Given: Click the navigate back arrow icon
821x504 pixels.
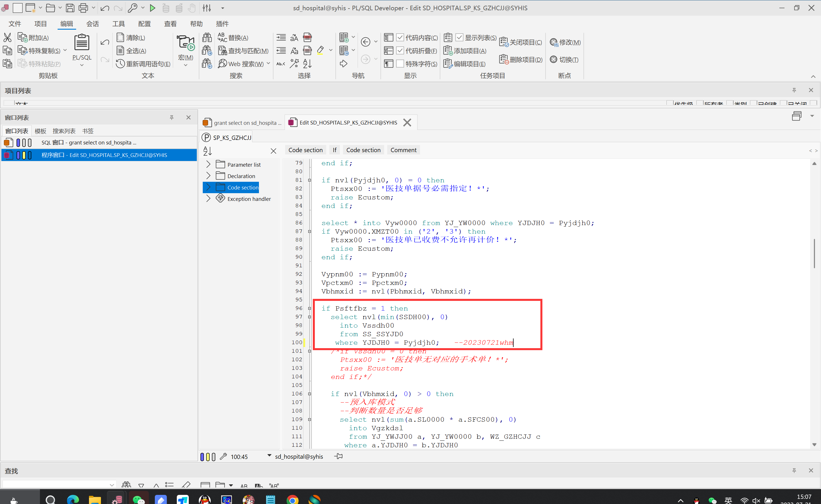Looking at the screenshot, I should (x=365, y=42).
